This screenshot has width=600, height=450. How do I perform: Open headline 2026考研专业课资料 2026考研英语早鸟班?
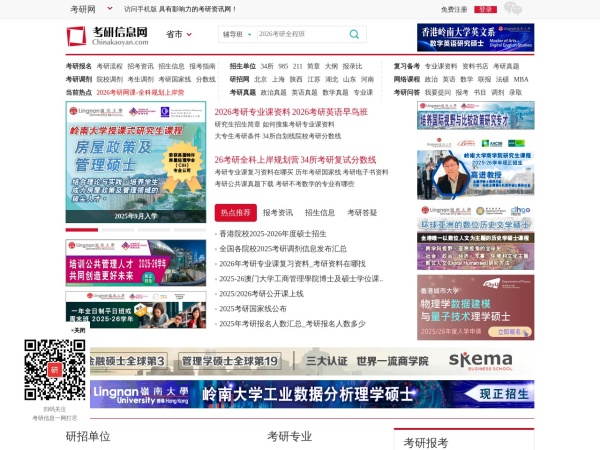[291, 112]
